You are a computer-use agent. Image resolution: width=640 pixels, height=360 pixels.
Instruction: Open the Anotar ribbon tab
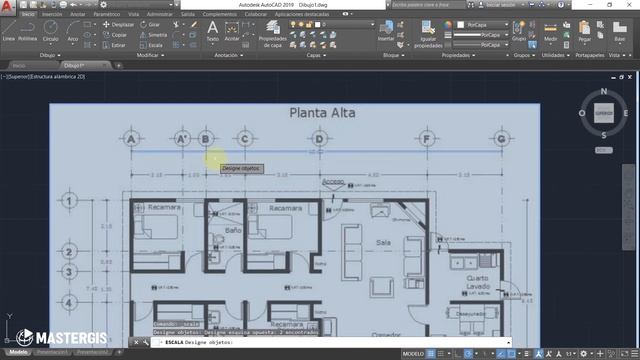click(78, 14)
